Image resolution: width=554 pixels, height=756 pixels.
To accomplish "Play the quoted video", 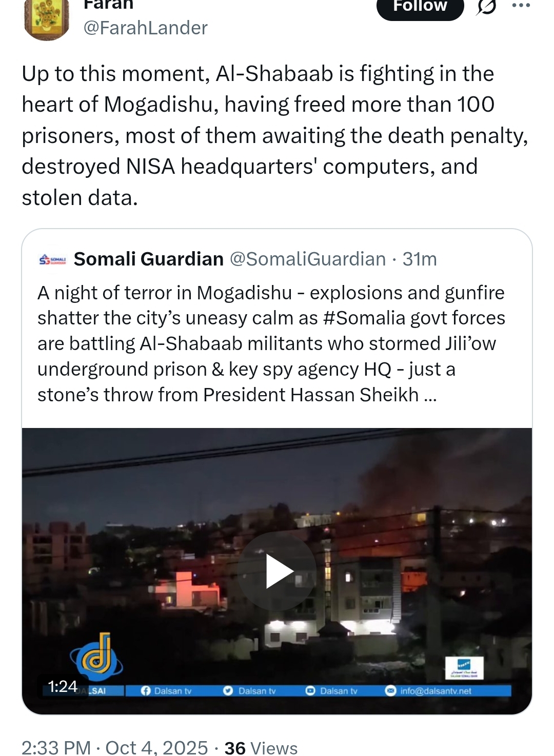I will click(x=277, y=571).
